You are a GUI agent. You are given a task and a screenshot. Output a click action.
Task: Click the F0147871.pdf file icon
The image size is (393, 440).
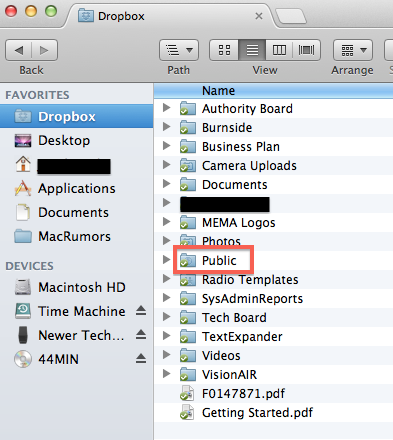(x=187, y=393)
